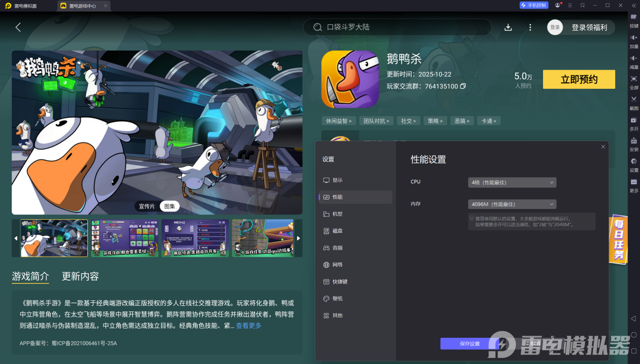Image resolution: width=640 pixels, height=364 pixels.
Task: Open the 内存 memory size dropdown
Action: pyautogui.click(x=512, y=204)
